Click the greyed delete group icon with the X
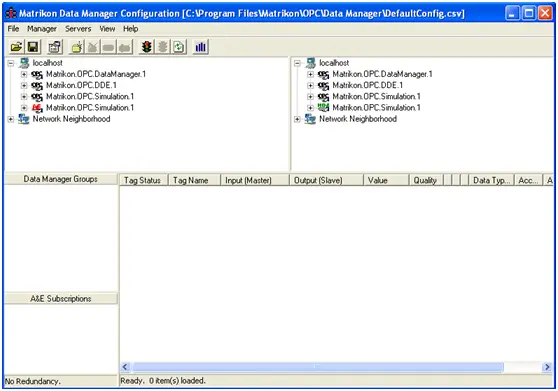The height and width of the screenshot is (391, 558). (93, 47)
